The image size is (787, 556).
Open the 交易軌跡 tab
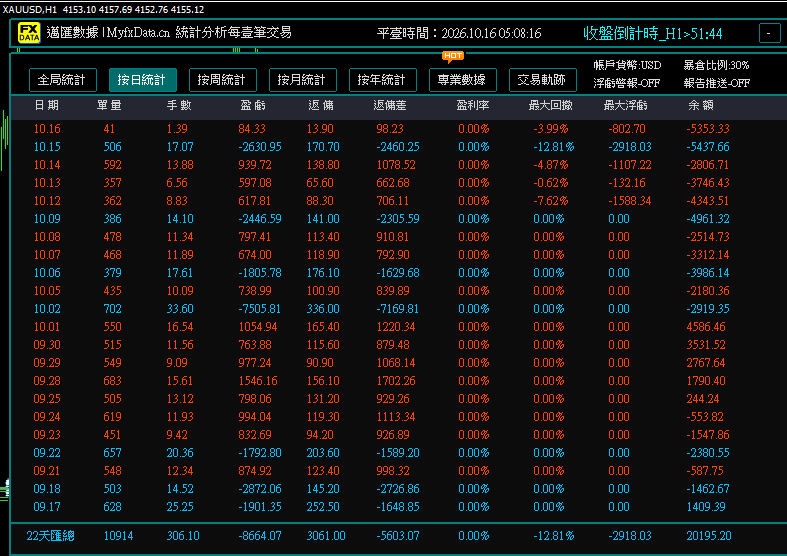(x=543, y=80)
